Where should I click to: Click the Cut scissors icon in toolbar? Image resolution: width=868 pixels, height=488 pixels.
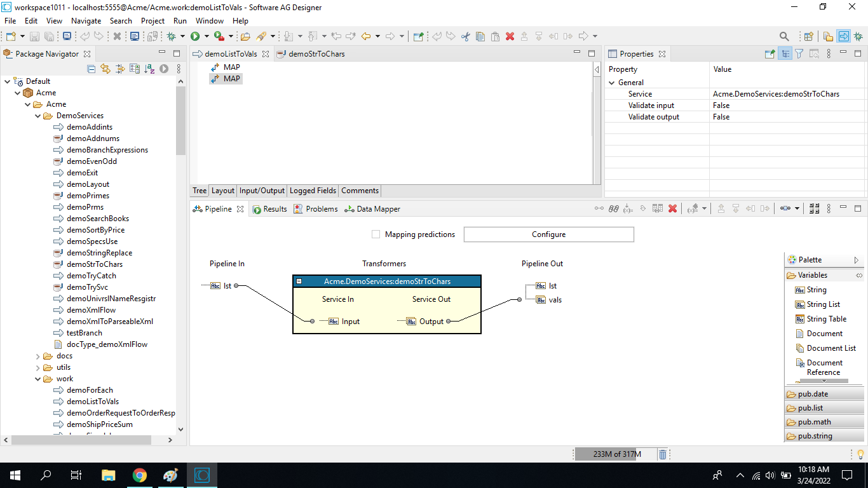tap(465, 36)
